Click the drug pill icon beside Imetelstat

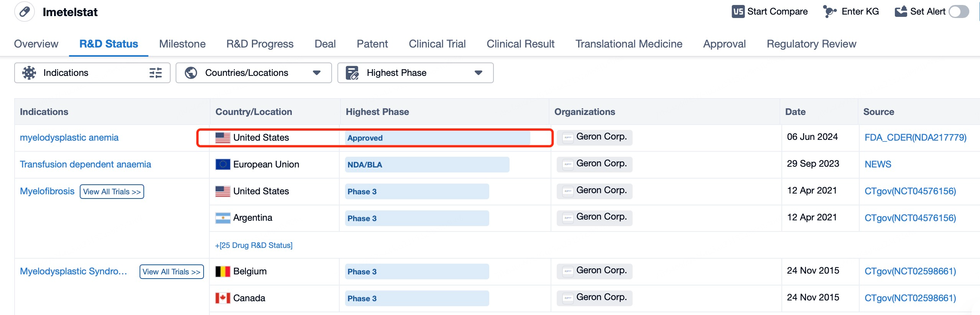point(25,12)
